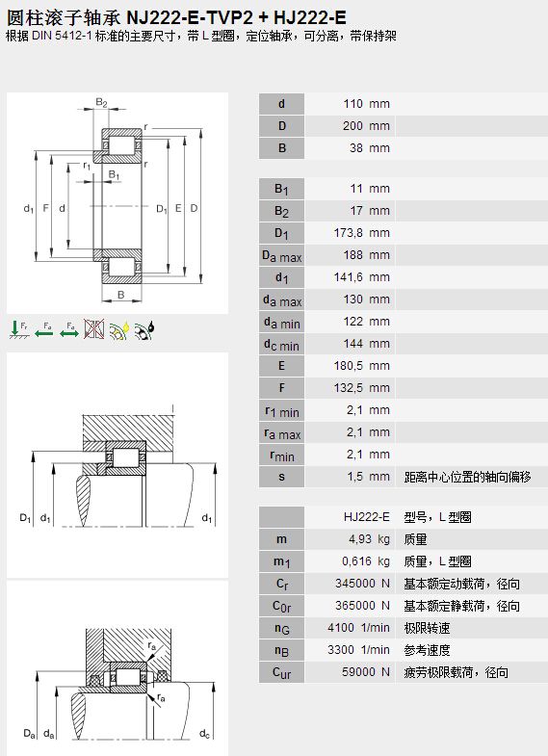Click the 基本额定静载荷，径向 description
Image resolution: width=548 pixels, height=756 pixels.
(x=461, y=607)
